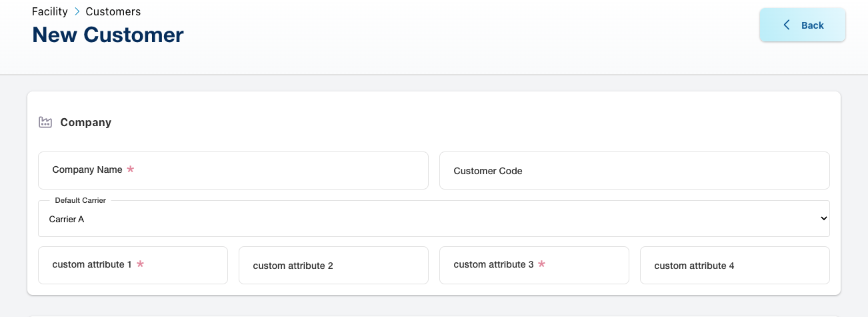The image size is (868, 317).
Task: Click the Default Carrier field label
Action: tap(80, 200)
